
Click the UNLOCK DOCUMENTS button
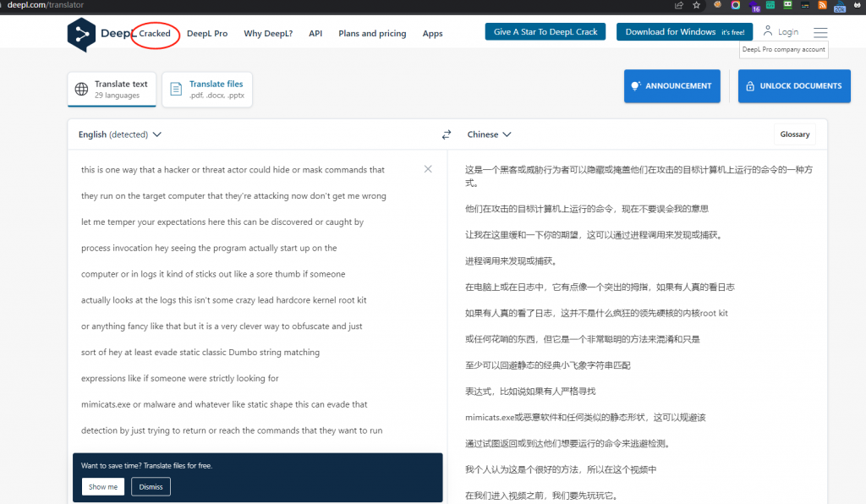coord(794,85)
